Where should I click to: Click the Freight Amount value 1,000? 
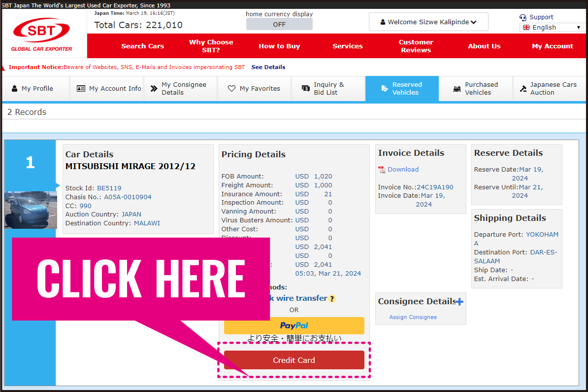[x=323, y=185]
